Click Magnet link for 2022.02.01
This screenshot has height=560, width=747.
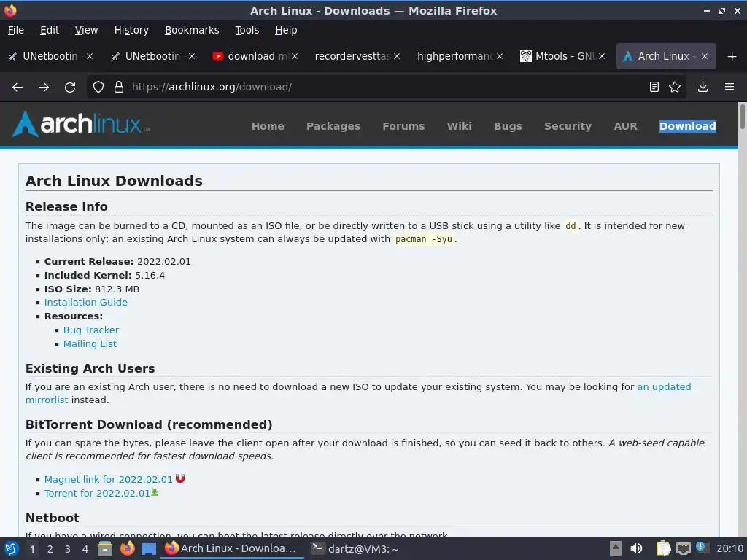(x=108, y=480)
